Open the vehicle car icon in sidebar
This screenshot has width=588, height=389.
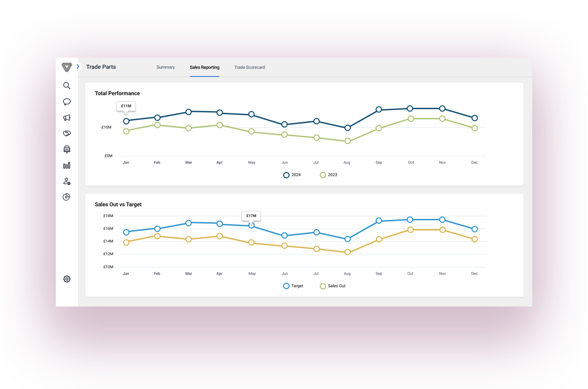click(x=67, y=149)
